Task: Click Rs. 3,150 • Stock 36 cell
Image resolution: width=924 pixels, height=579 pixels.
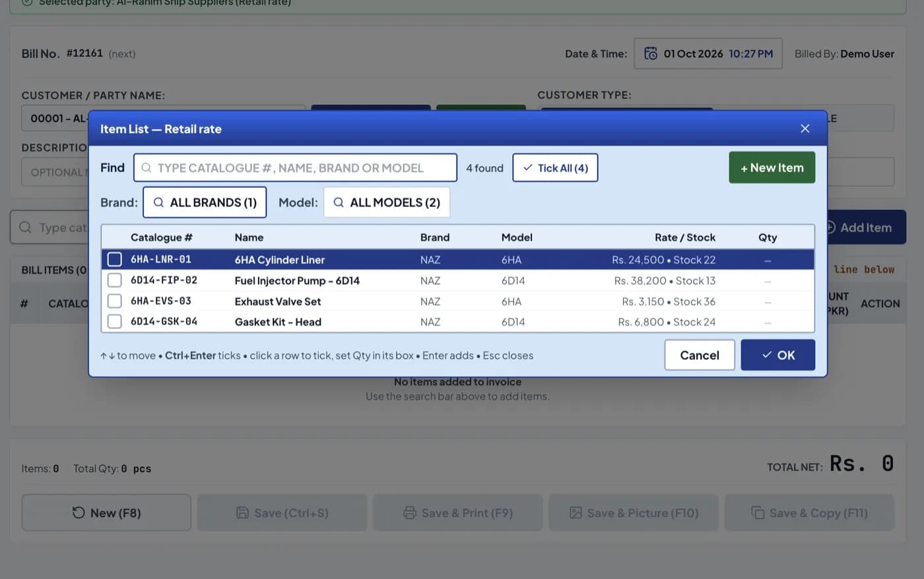Action: [x=669, y=301]
